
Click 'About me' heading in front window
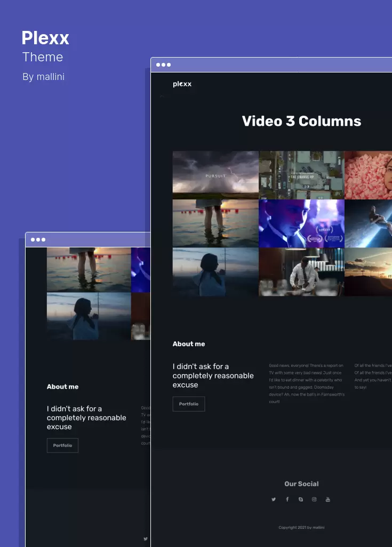pos(189,344)
